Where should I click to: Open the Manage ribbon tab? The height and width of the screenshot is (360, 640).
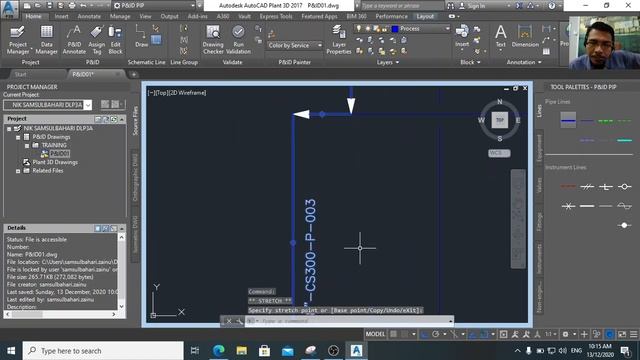pos(120,16)
